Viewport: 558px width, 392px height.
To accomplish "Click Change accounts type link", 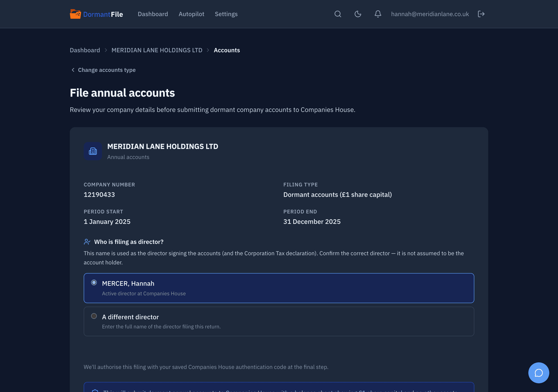I will [107, 70].
